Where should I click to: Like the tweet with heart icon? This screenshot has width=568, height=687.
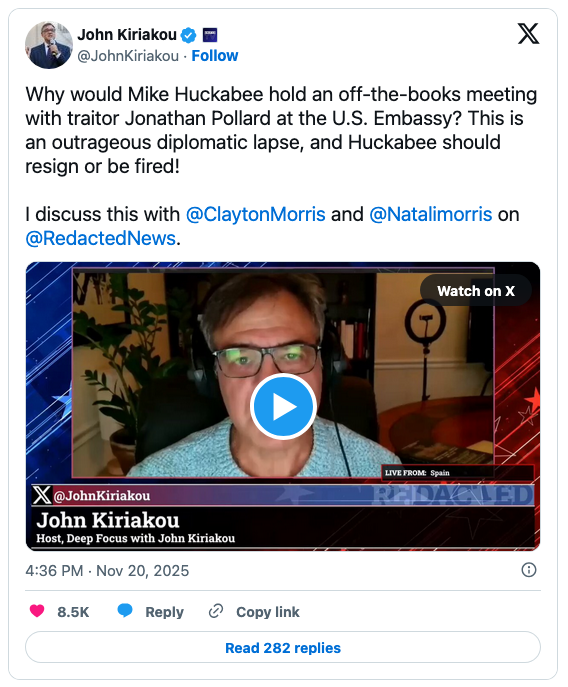pos(37,611)
